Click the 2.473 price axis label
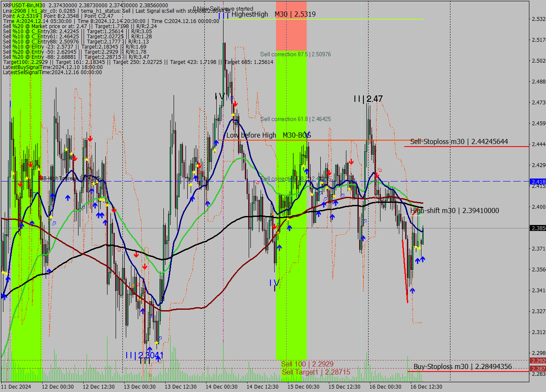 [538, 103]
